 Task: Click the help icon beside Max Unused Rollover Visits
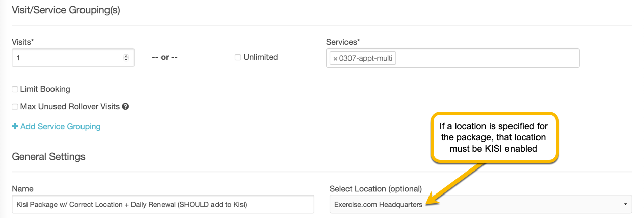click(125, 107)
